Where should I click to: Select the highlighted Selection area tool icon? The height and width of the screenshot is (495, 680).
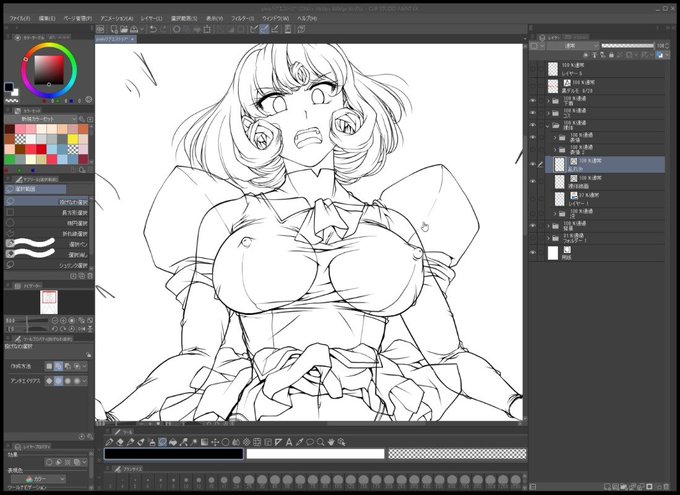tap(163, 442)
